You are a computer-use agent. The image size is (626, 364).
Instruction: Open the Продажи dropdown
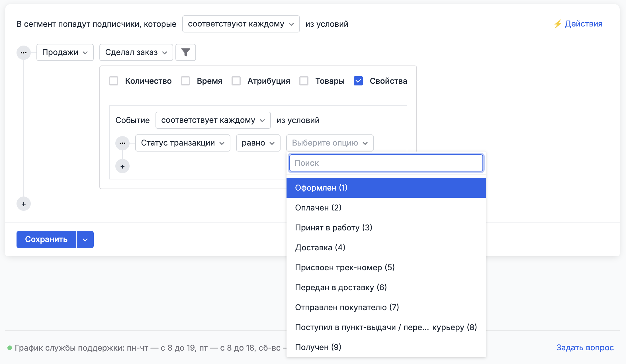point(65,52)
